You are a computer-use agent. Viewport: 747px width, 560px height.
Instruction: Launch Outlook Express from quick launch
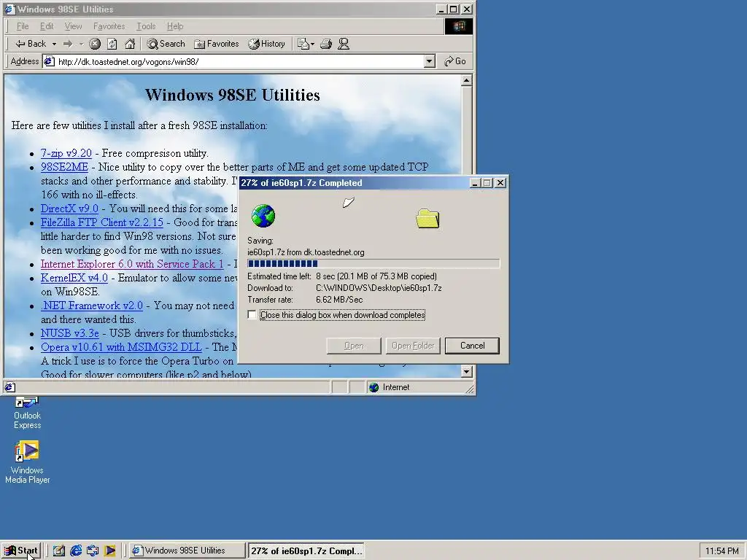coord(93,551)
